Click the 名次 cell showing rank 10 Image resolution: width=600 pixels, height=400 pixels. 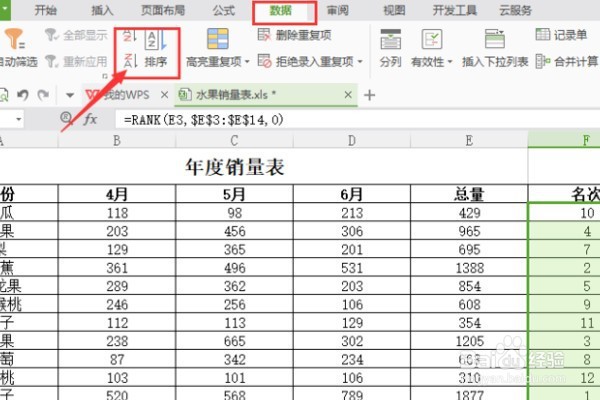tap(564, 212)
